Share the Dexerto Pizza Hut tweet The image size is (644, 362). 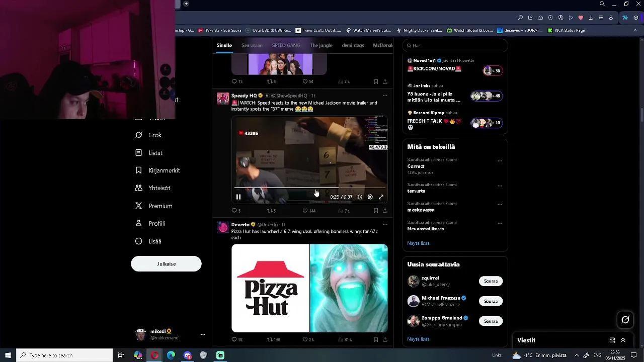coord(385,339)
